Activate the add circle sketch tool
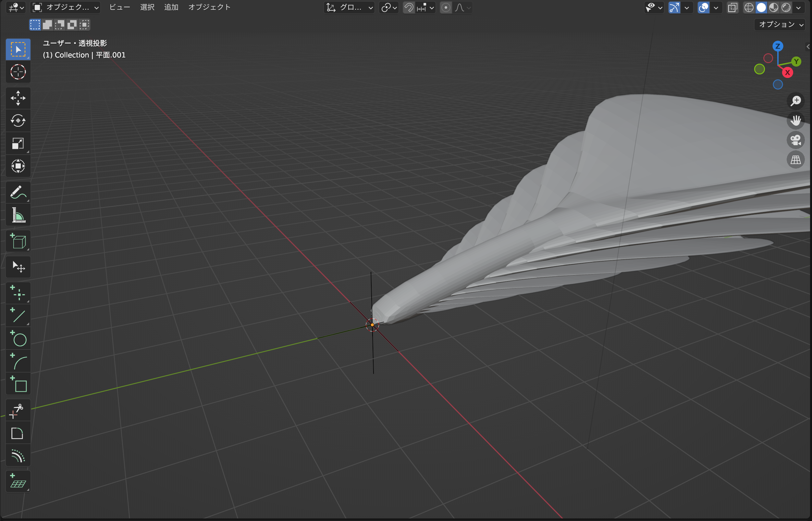This screenshot has width=812, height=521. coord(18,338)
